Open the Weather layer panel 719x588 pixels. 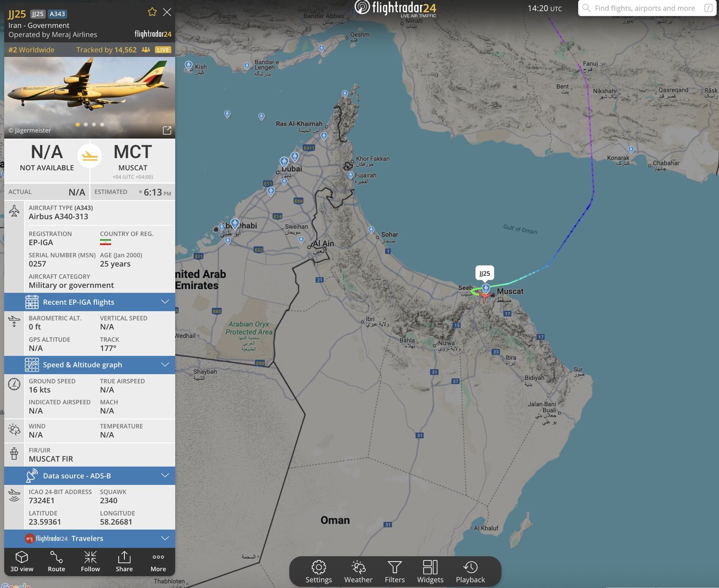358,572
